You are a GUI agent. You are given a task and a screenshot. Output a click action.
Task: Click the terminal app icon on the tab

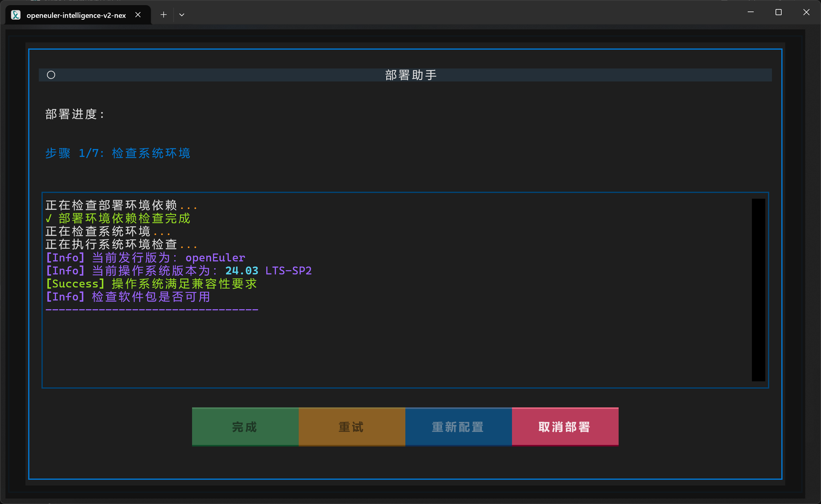(16, 15)
